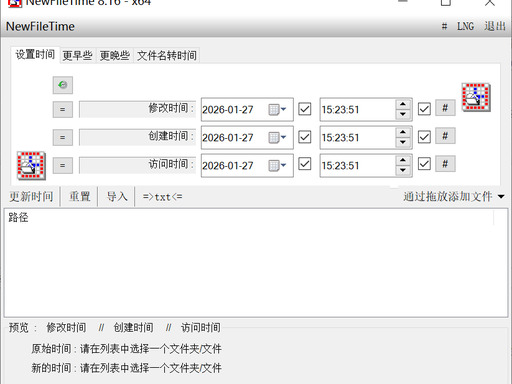Click the NewFileTime title text in header
Viewport: 512px width, 384px height.
click(x=40, y=26)
